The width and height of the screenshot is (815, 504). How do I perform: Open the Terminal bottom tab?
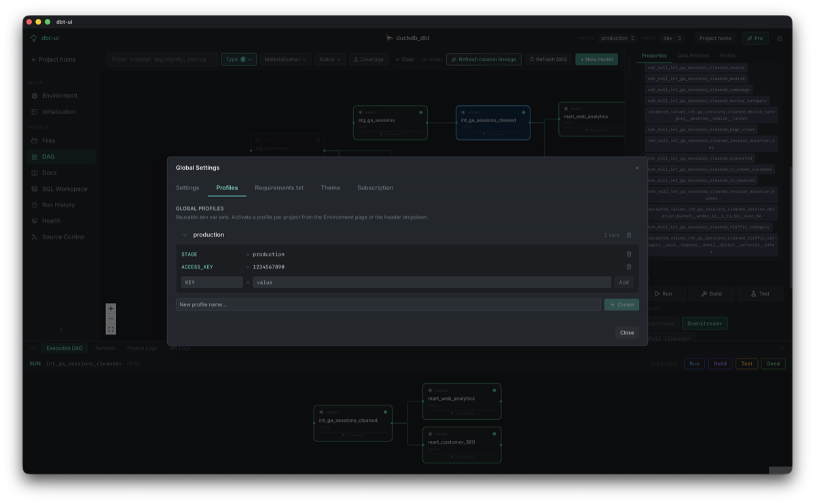[105, 348]
